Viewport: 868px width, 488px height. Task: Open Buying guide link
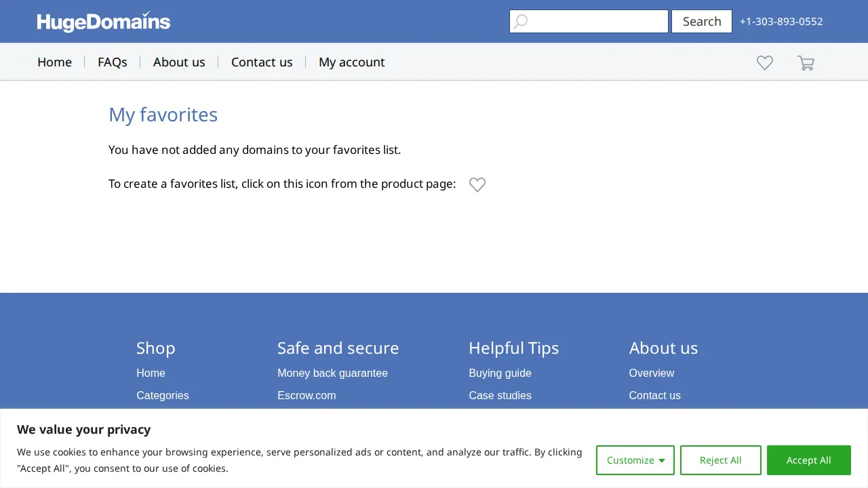point(500,373)
